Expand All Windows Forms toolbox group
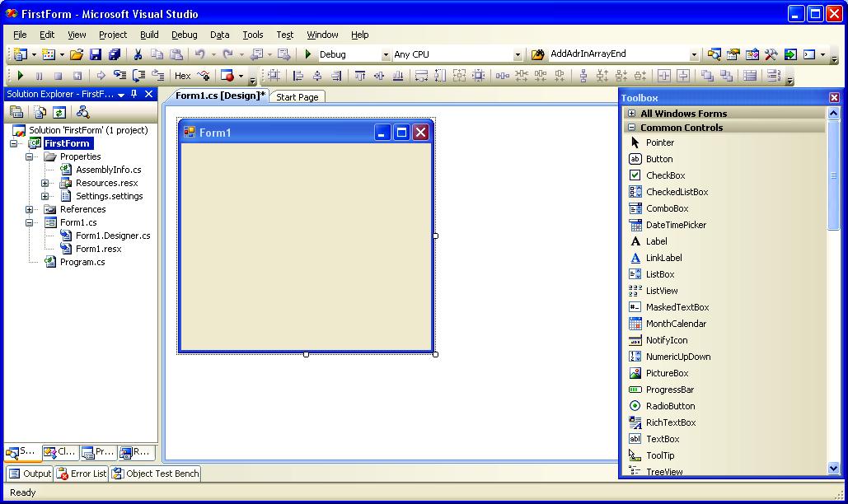Image resolution: width=848 pixels, height=504 pixels. coord(631,114)
